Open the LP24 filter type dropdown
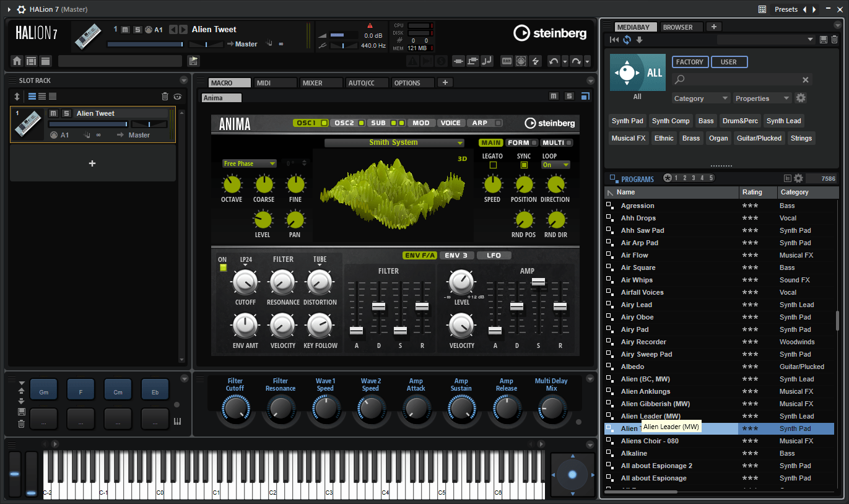The height and width of the screenshot is (504, 849). (x=245, y=261)
